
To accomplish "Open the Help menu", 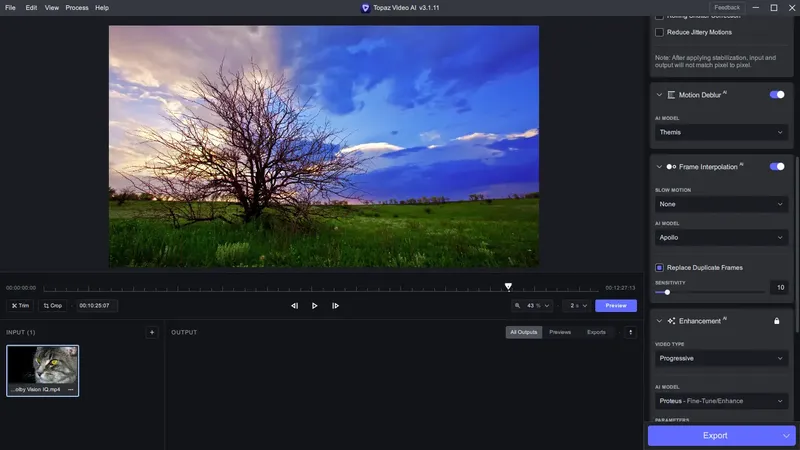I will click(x=102, y=8).
